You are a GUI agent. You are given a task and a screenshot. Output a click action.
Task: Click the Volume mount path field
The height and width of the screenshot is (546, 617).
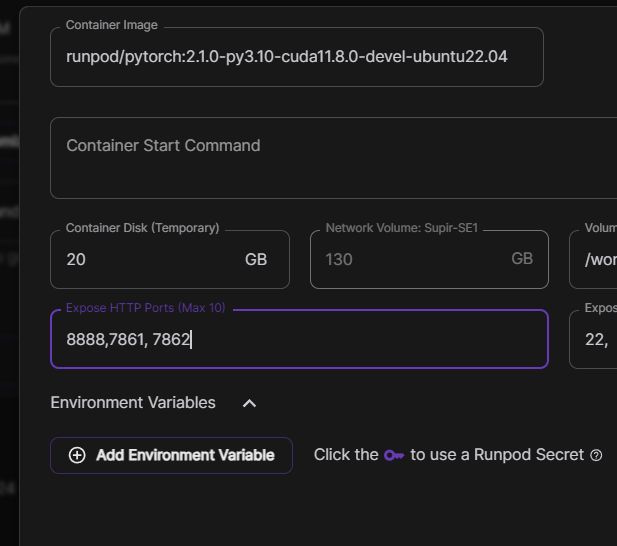(598, 259)
